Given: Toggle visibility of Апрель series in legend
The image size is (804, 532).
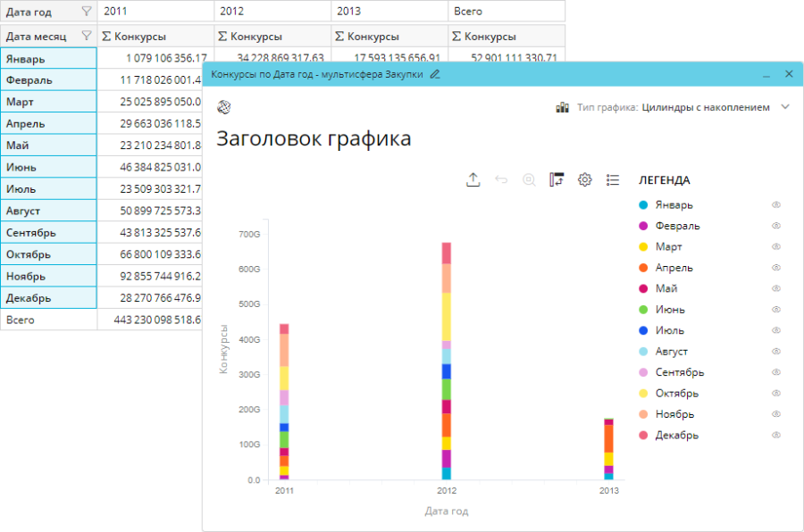Looking at the screenshot, I should (x=776, y=268).
